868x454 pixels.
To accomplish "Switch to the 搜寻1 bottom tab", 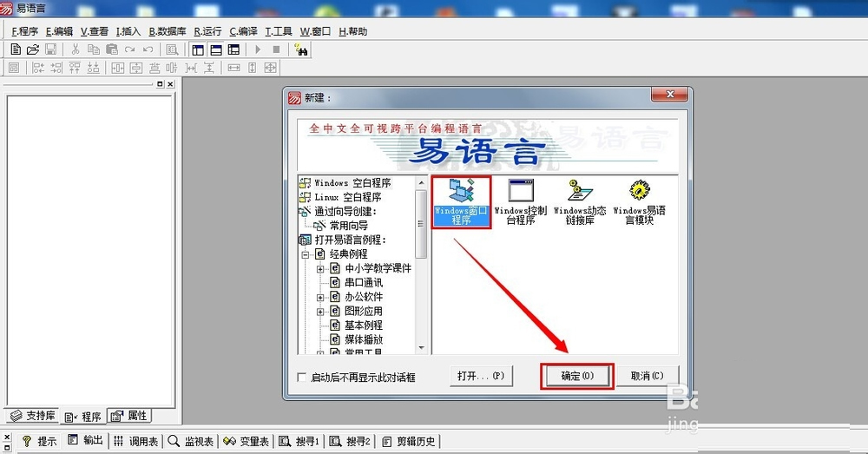I will pyautogui.click(x=299, y=441).
